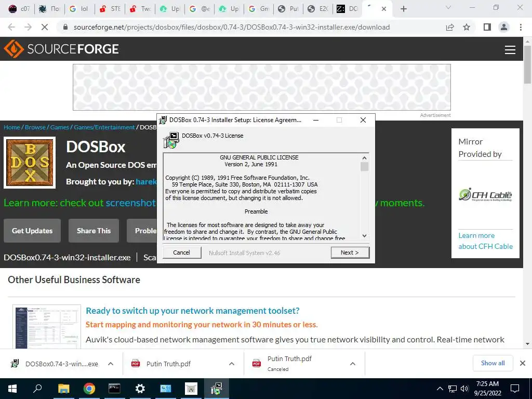Image resolution: width=532 pixels, height=399 pixels.
Task: Open the Command Prompt taskbar icon
Action: pos(114,389)
